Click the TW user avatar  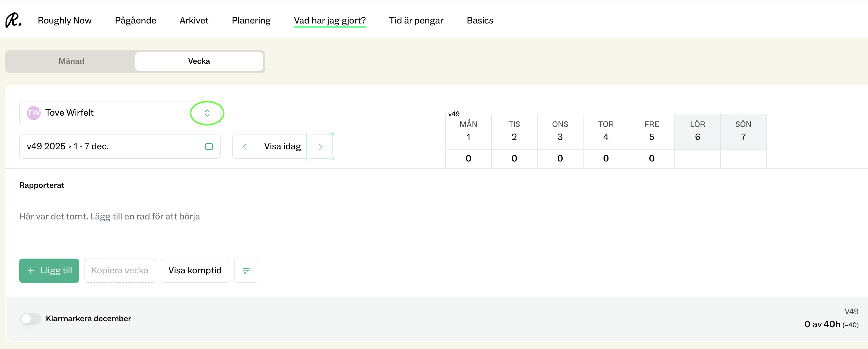pyautogui.click(x=34, y=113)
